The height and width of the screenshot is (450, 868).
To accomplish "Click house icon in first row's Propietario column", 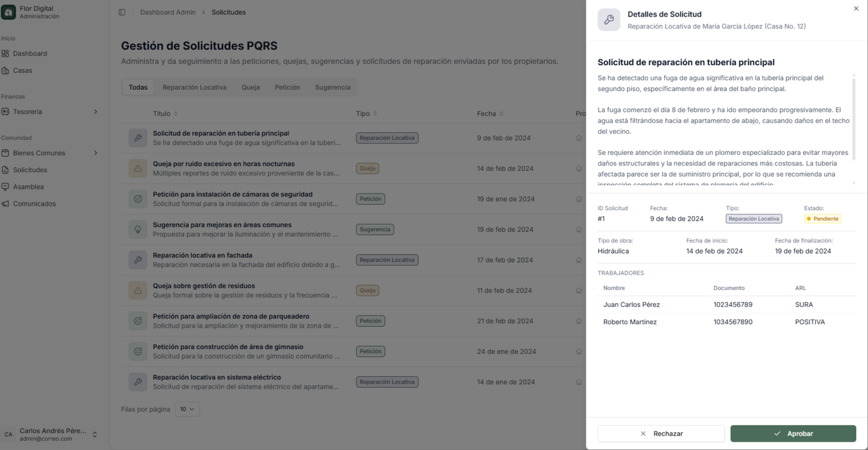I will pyautogui.click(x=579, y=138).
